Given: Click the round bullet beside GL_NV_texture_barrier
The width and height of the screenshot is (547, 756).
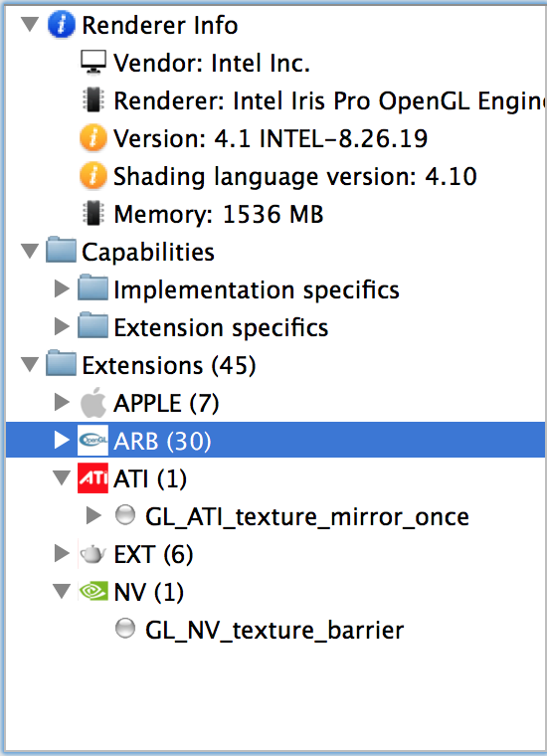Looking at the screenshot, I should click(125, 629).
